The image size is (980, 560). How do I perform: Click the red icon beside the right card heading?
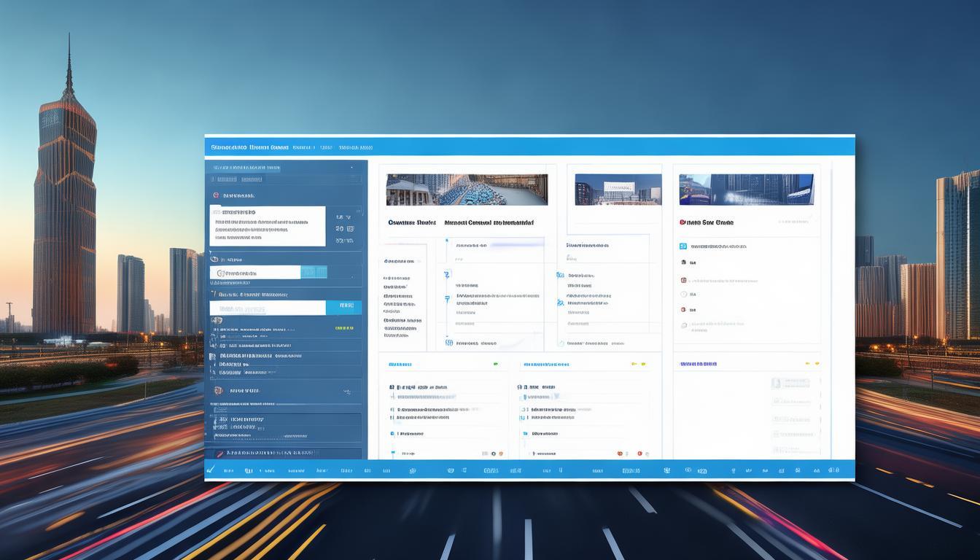[x=682, y=222]
